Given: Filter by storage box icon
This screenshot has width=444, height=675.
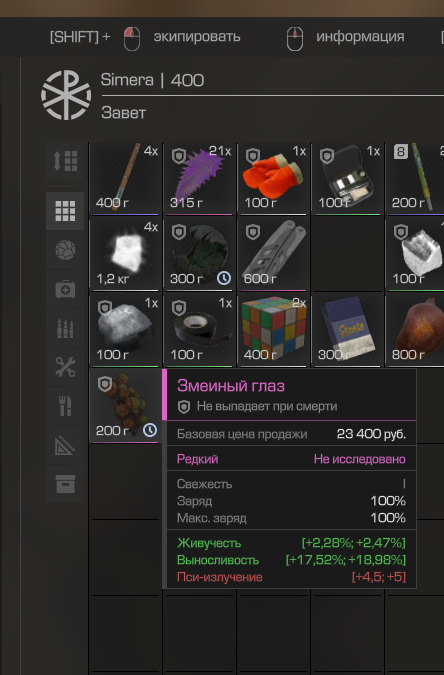Looking at the screenshot, I should point(65,484).
